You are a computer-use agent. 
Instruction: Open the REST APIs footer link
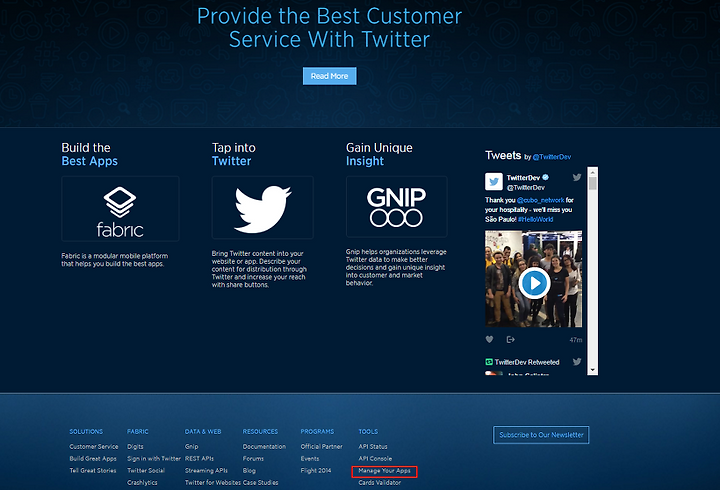pyautogui.click(x=199, y=458)
